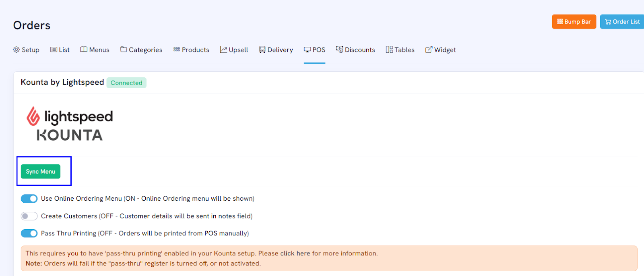Open the Categories tab
The image size is (644, 276).
tap(141, 50)
